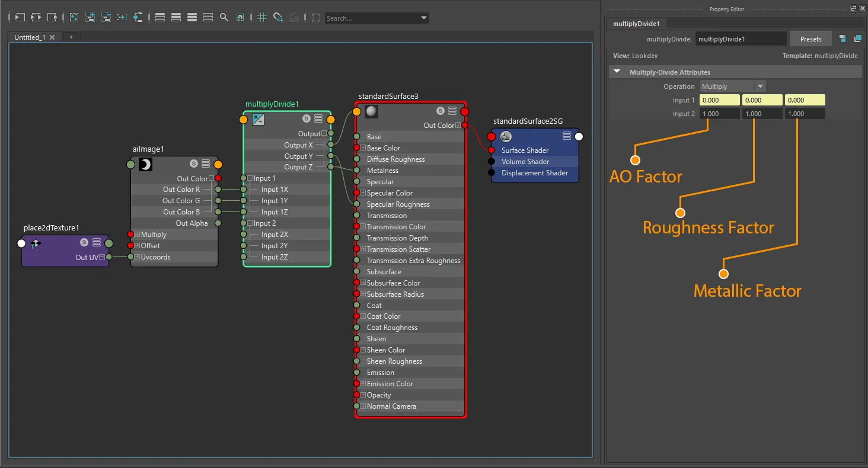This screenshot has height=468, width=868.
Task: Select the Simple view mode (first bars icon)
Action: click(x=160, y=18)
